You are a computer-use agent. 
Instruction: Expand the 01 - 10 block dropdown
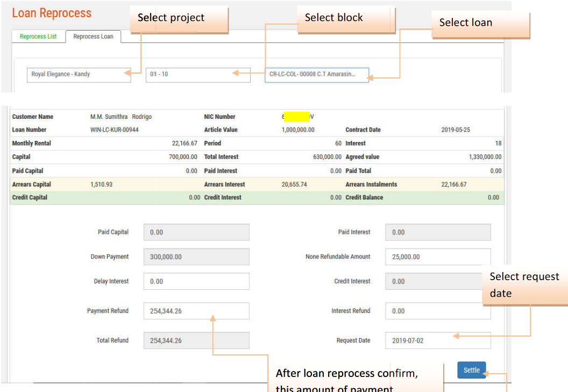point(197,74)
